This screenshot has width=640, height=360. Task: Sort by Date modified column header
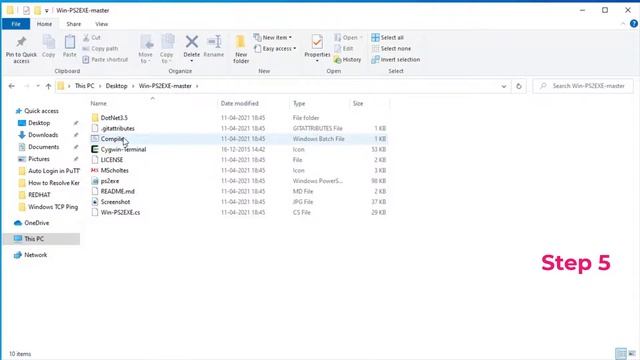240,104
